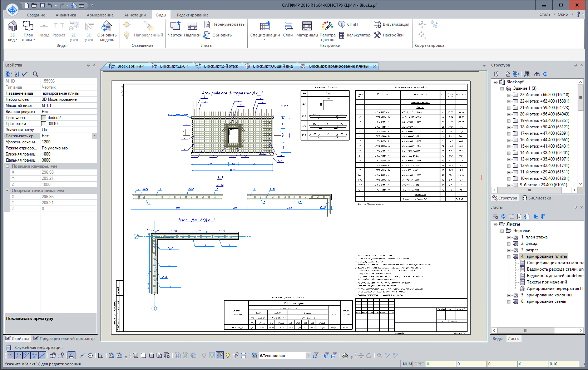The width and height of the screenshot is (588, 370).
Task: Toggle checkbox for 17th floor +47.400
Action: [x=515, y=133]
